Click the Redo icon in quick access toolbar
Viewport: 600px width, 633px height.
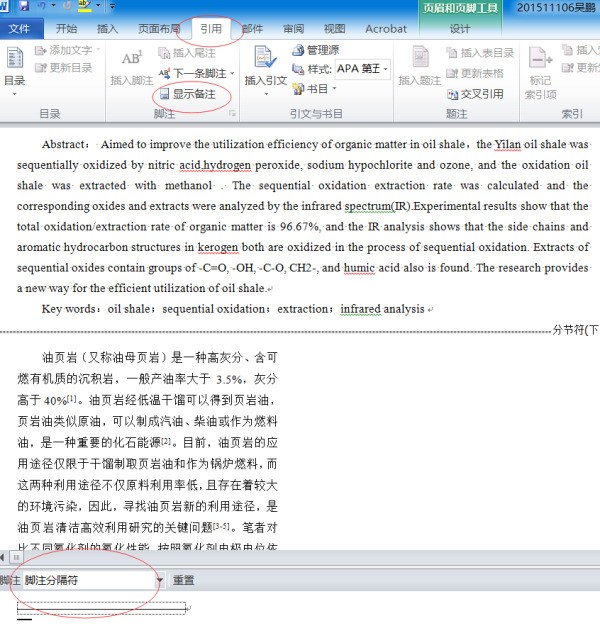tap(67, 6)
